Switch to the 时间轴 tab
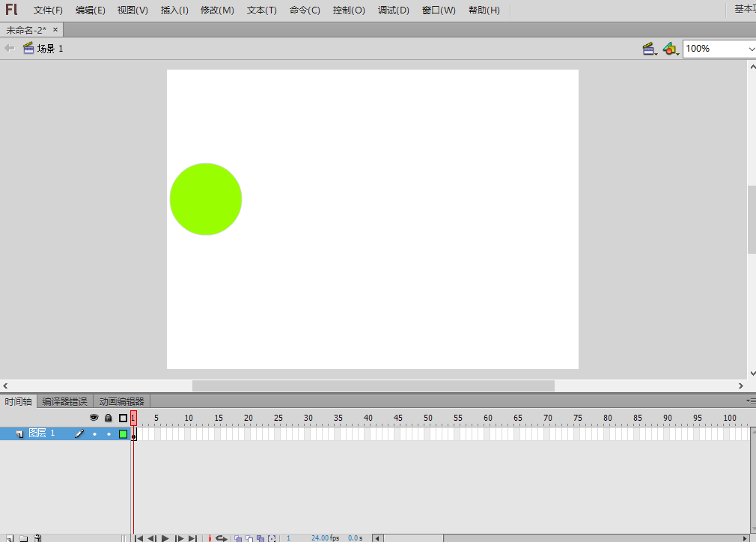Image resolution: width=756 pixels, height=542 pixels. pyautogui.click(x=18, y=401)
